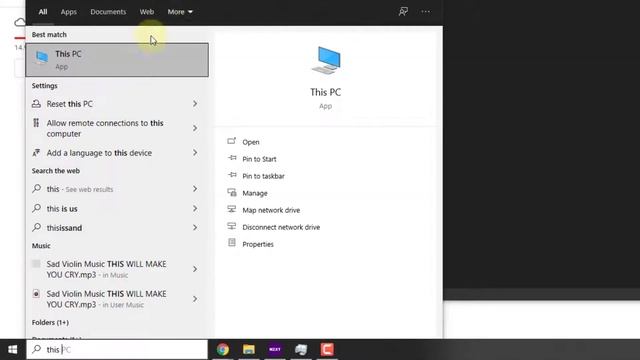This screenshot has height=360, width=640.
Task: Open the Windows Start button
Action: coord(13,350)
